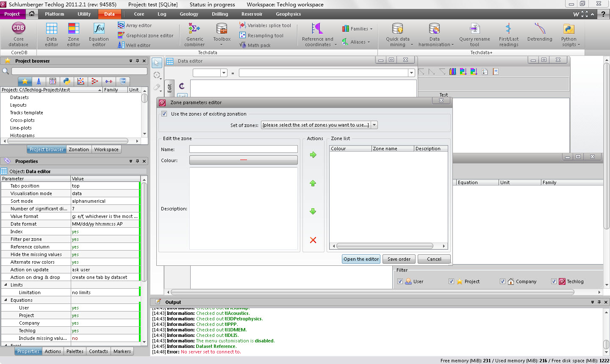The width and height of the screenshot is (610, 364).
Task: Toggle the Project filter checkbox
Action: tap(451, 281)
